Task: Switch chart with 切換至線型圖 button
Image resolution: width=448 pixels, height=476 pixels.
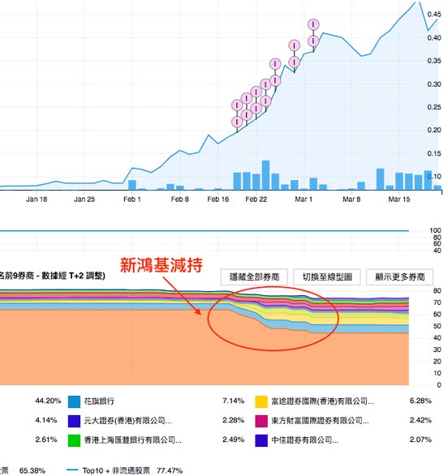Action: [327, 277]
